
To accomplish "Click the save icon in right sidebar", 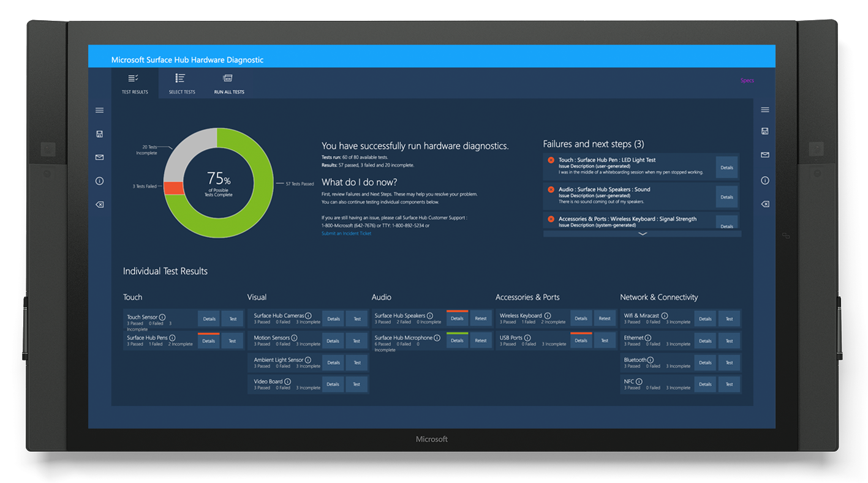I will click(764, 131).
